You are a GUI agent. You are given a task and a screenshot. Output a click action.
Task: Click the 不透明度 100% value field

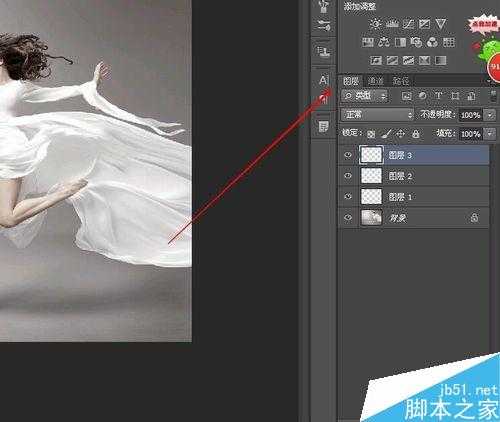[x=470, y=115]
